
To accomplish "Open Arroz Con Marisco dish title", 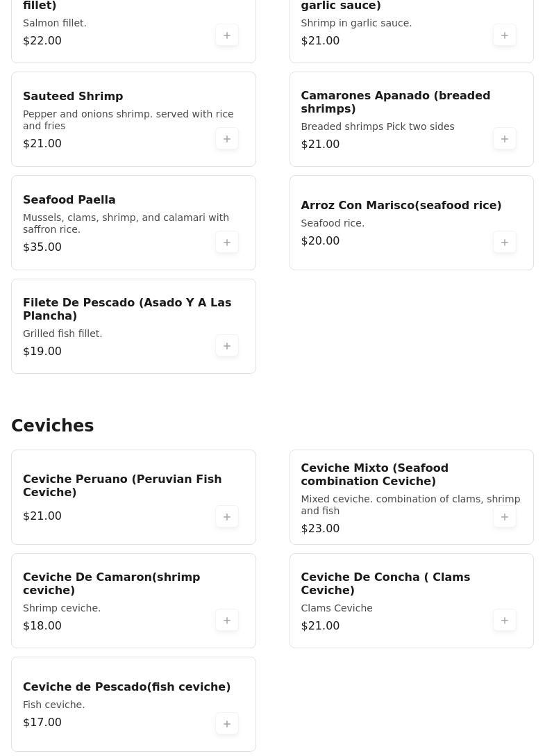I will click(401, 206).
